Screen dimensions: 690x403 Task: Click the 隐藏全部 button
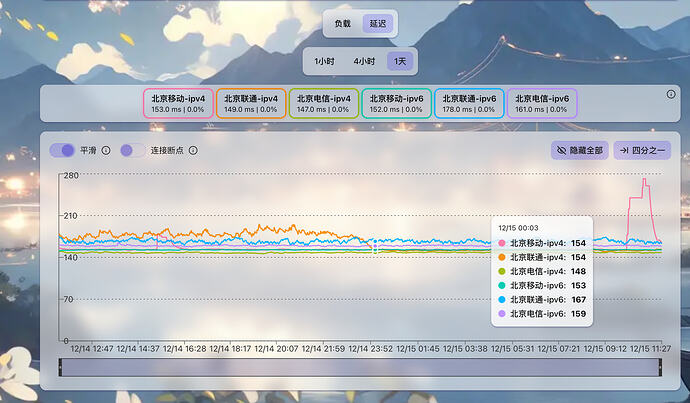tap(580, 150)
